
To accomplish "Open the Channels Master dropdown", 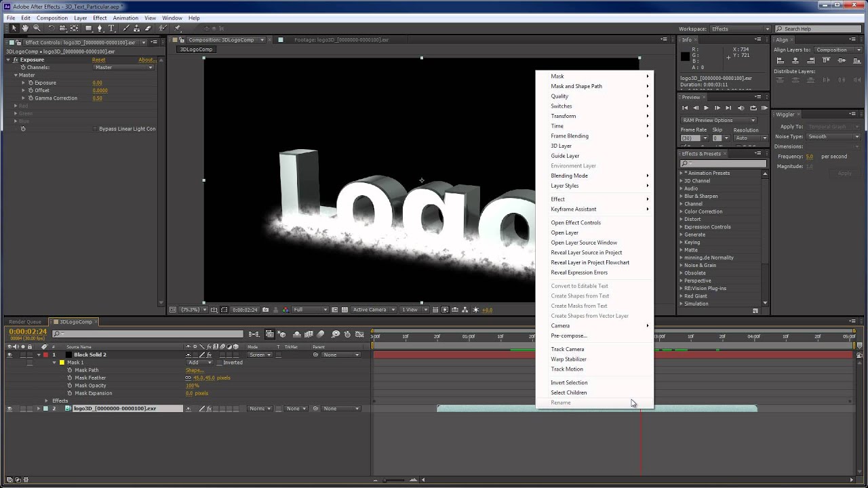I will coord(123,67).
